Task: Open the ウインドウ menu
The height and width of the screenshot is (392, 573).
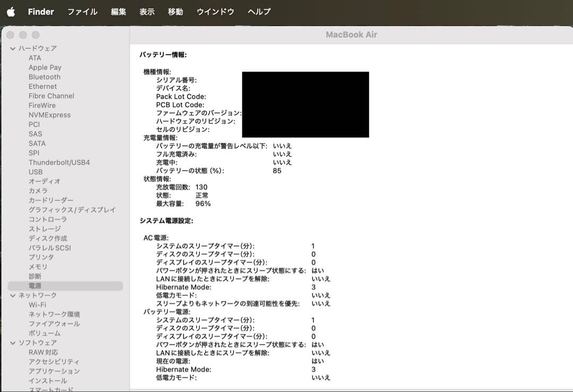Action: coord(215,12)
